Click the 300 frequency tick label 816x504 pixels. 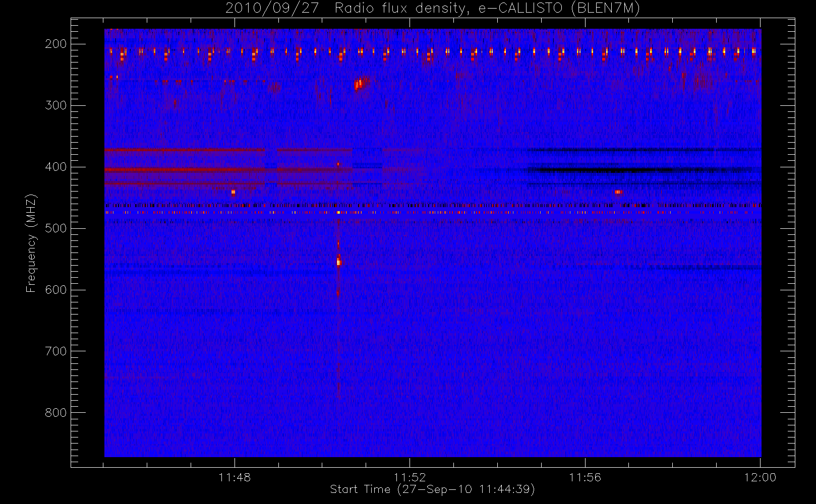coord(55,105)
